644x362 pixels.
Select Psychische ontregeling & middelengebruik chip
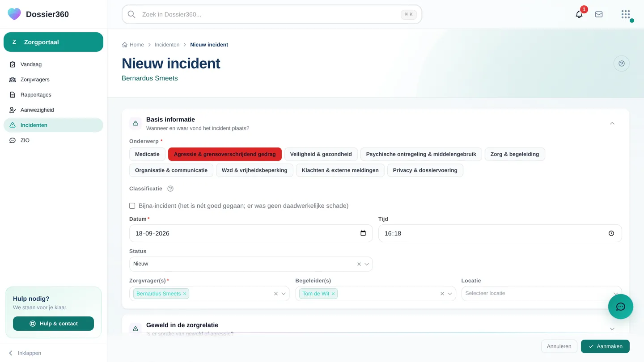[x=421, y=154]
